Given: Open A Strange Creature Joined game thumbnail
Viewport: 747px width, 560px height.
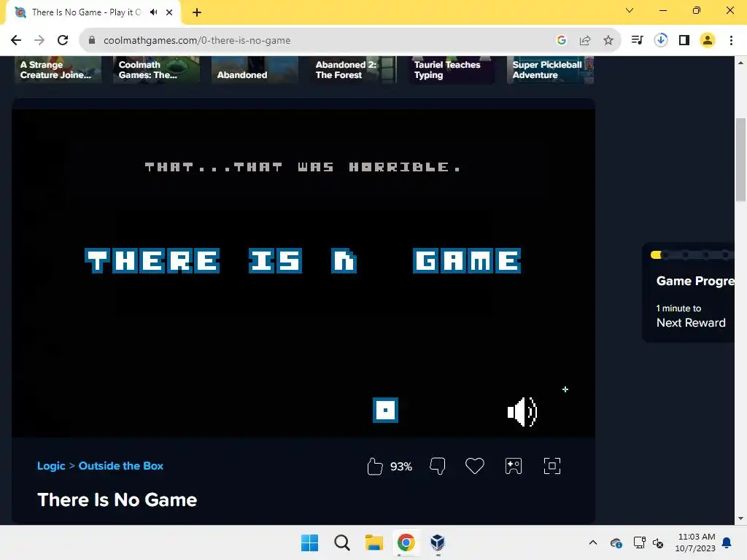Looking at the screenshot, I should pyautogui.click(x=58, y=70).
